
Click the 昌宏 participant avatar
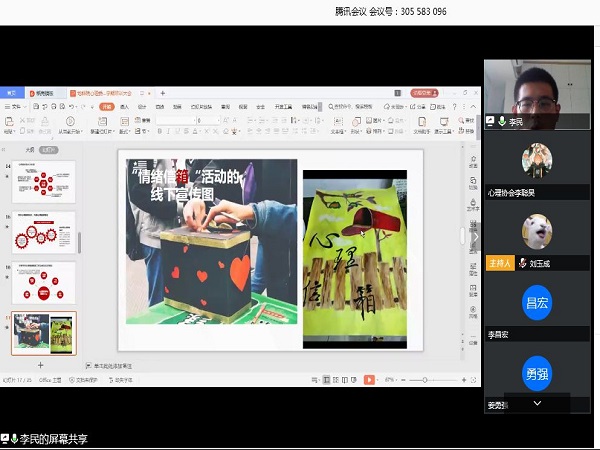coord(537,303)
